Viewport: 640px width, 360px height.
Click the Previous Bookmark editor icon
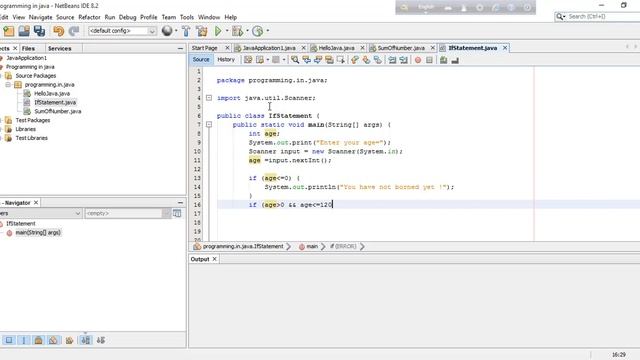pos(355,60)
